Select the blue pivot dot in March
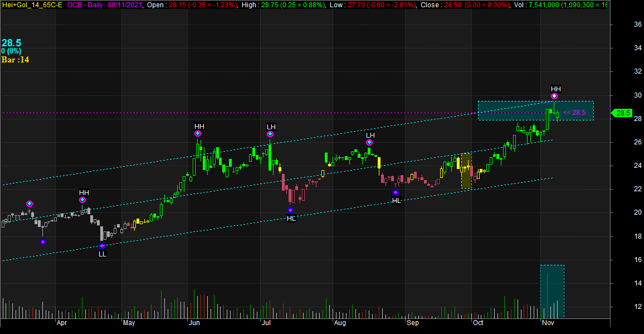 coord(43,242)
